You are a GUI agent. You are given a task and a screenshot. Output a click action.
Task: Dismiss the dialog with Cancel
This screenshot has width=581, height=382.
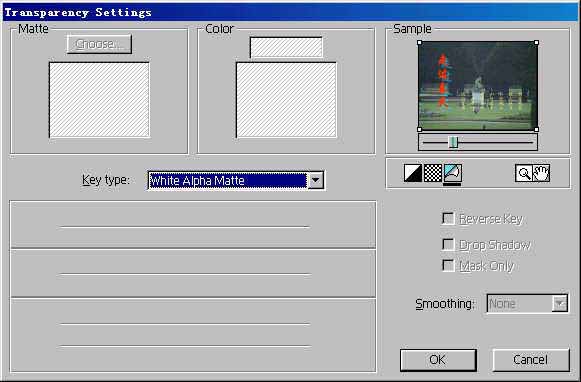(531, 359)
